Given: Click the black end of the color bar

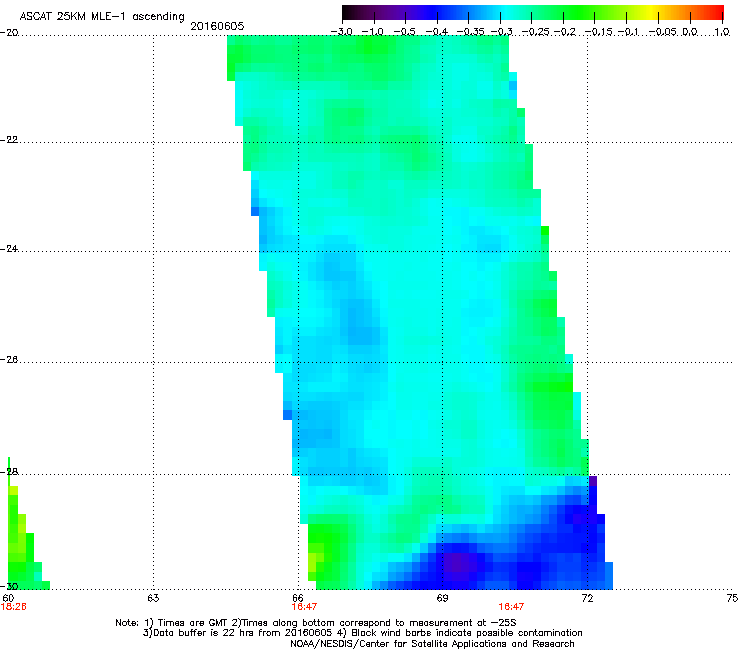Looking at the screenshot, I should [x=349, y=12].
